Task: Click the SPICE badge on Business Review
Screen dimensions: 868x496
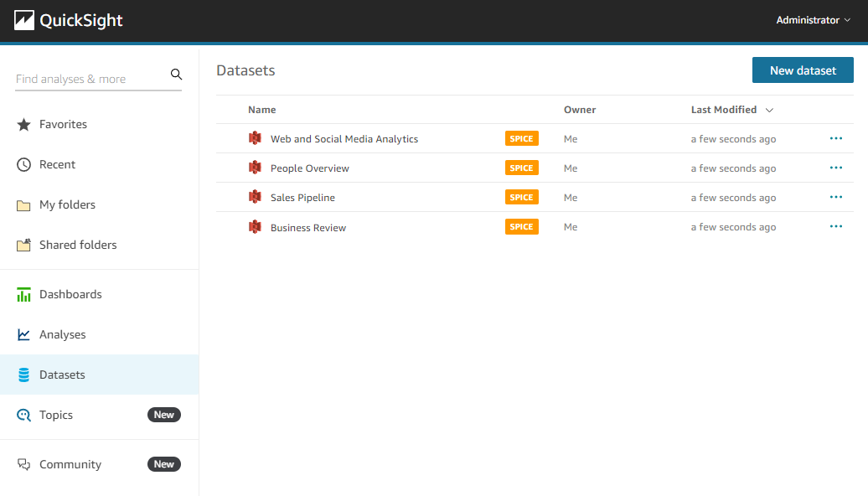Action: 521,226
